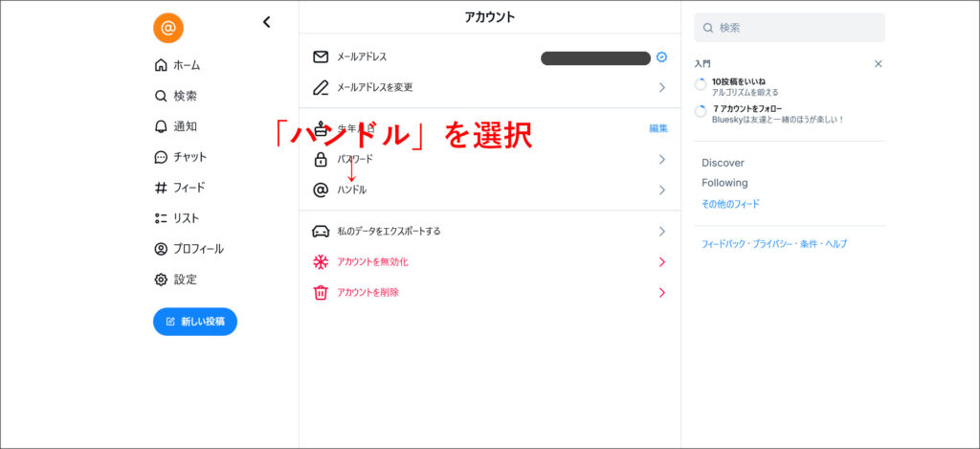Open Profile (プロフィール) in sidebar
The image size is (980, 449).
[189, 249]
